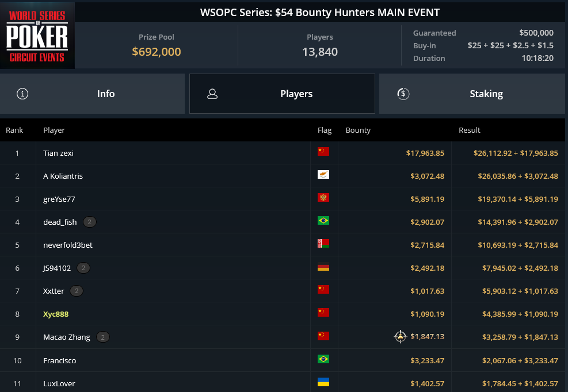Image resolution: width=568 pixels, height=392 pixels.
Task: Select the Players tab
Action: pos(282,94)
